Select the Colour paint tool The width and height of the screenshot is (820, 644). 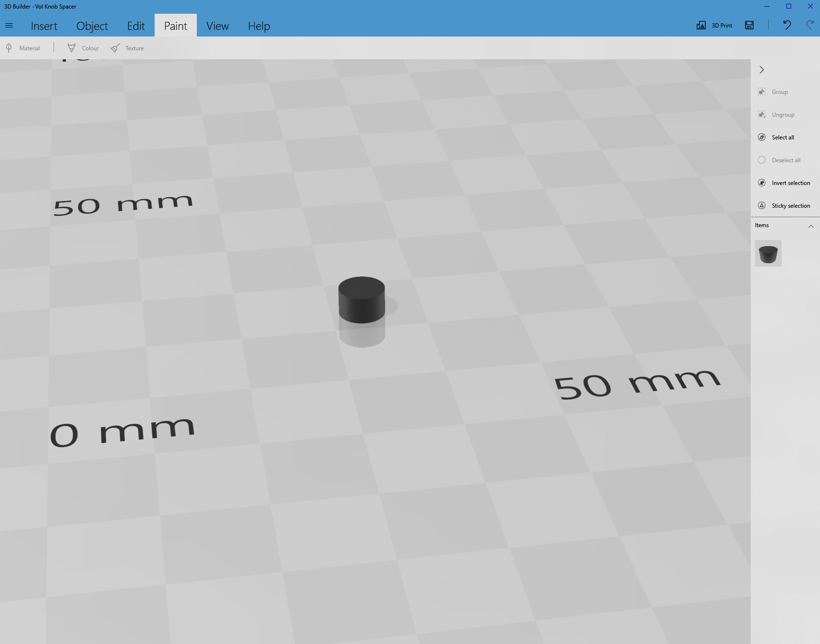point(83,48)
